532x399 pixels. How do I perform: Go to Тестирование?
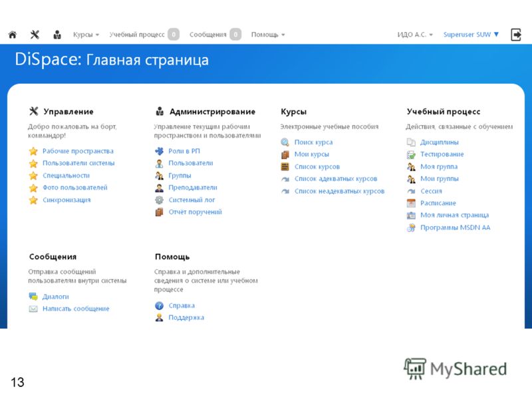tap(442, 154)
